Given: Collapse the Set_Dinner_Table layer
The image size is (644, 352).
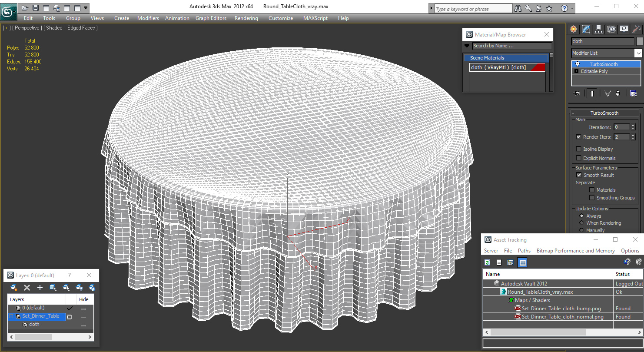Looking at the screenshot, I should point(12,316).
